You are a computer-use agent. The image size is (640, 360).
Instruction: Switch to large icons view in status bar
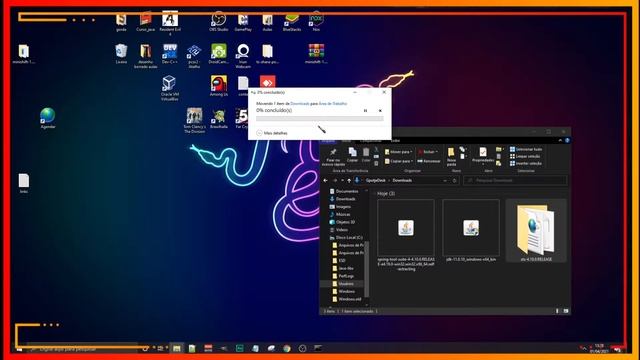[566, 311]
